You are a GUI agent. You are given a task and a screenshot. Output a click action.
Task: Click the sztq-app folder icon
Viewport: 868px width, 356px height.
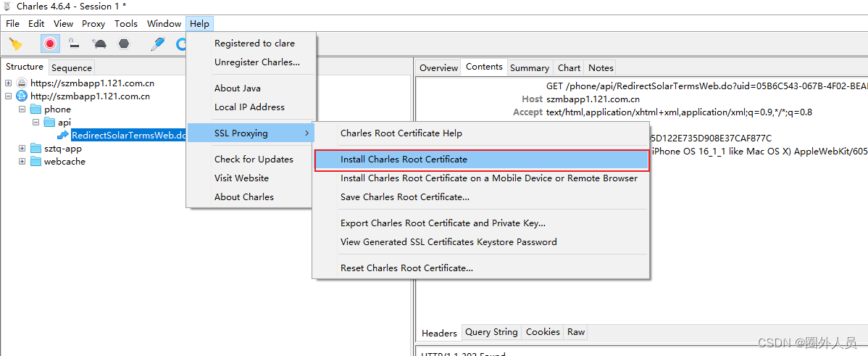pyautogui.click(x=36, y=149)
